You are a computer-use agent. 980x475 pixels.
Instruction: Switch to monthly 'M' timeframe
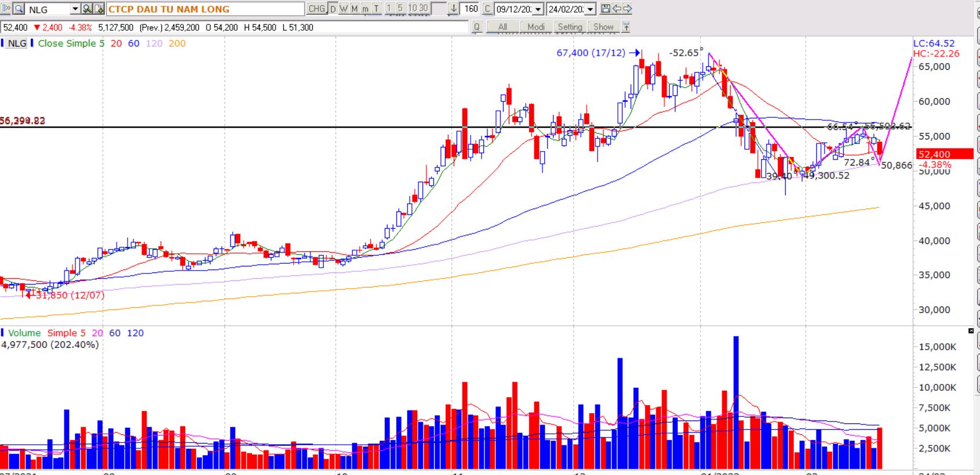355,9
